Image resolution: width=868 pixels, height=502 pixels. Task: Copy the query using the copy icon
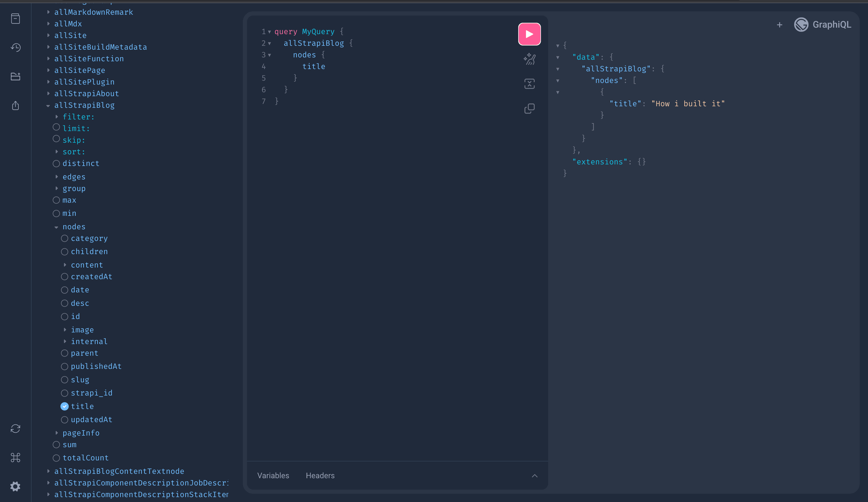coord(529,108)
